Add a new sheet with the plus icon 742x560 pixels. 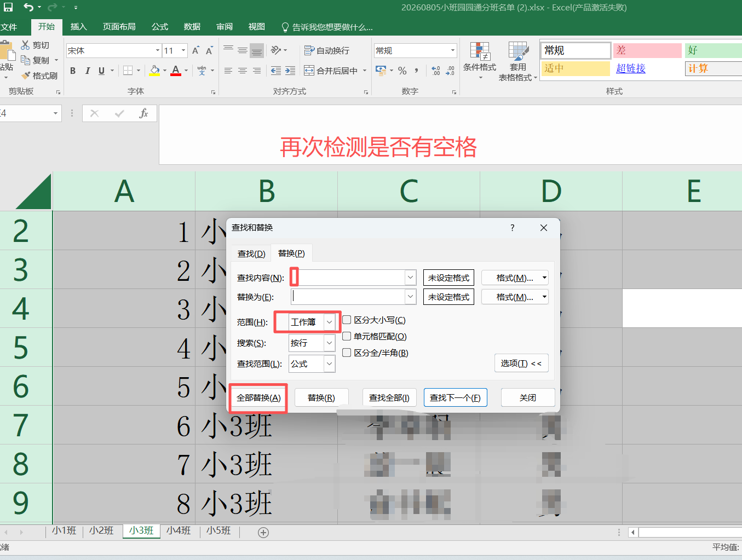coord(263,533)
